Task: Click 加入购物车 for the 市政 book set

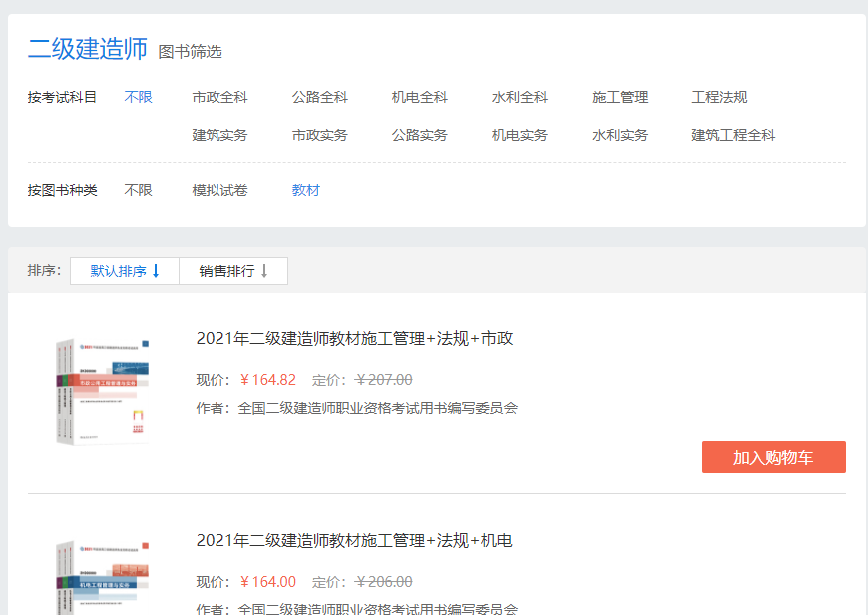Action: (773, 457)
